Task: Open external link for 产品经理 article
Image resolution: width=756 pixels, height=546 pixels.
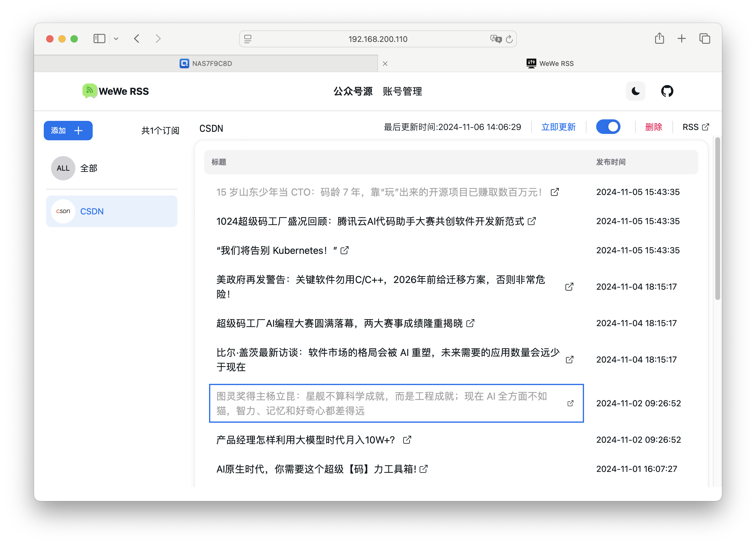Action: coord(407,440)
